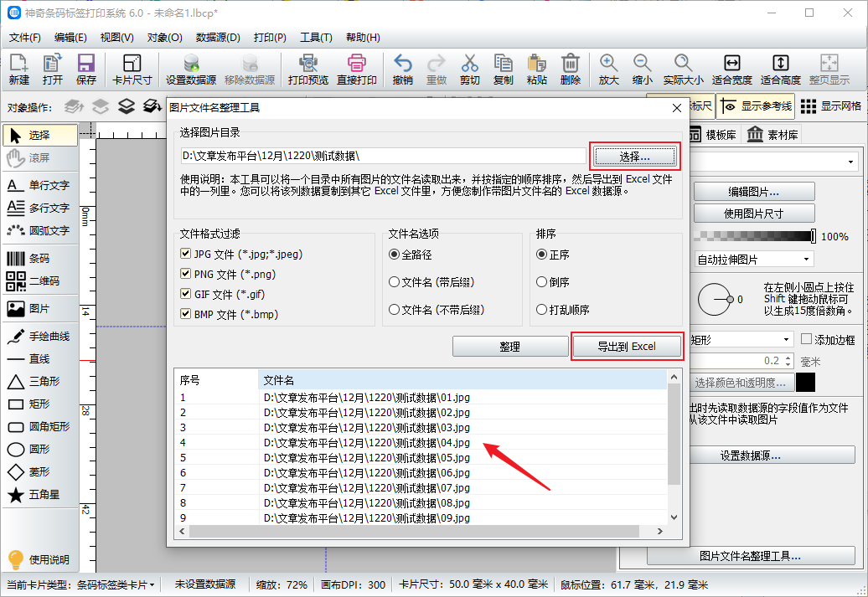This screenshot has height=597, width=868.
Task: Click the 打开 (Open) toolbar icon
Action: coord(53,69)
